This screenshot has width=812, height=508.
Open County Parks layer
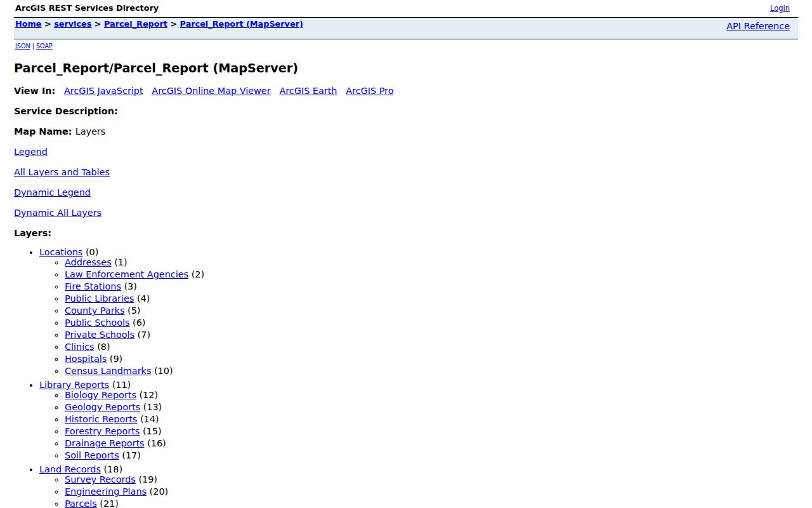[95, 311]
